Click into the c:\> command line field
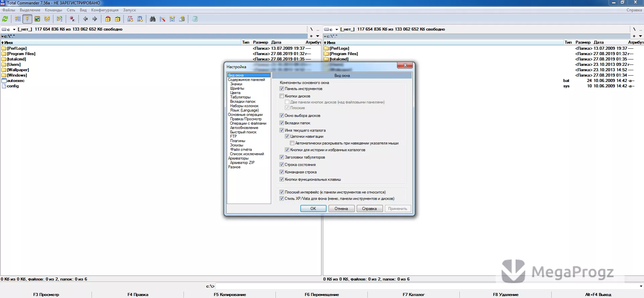 click(x=427, y=286)
